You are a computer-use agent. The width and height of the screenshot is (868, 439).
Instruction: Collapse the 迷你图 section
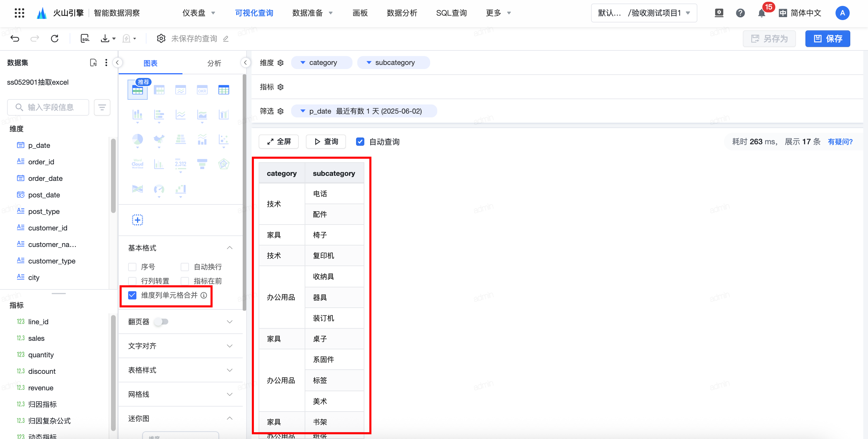tap(230, 418)
